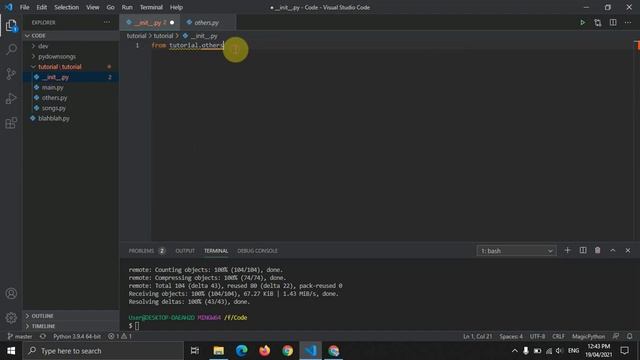
Task: Select __init__.py in the explorer tree
Action: pos(71,77)
